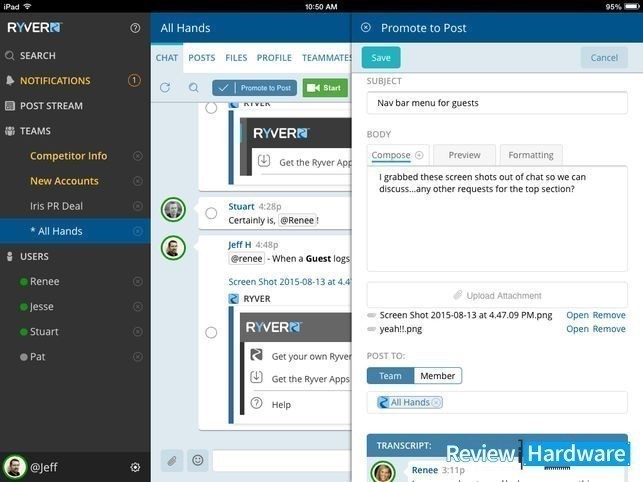Select the radio circle on Stuart's message
Viewport: 643px width, 482px height.
point(211,213)
